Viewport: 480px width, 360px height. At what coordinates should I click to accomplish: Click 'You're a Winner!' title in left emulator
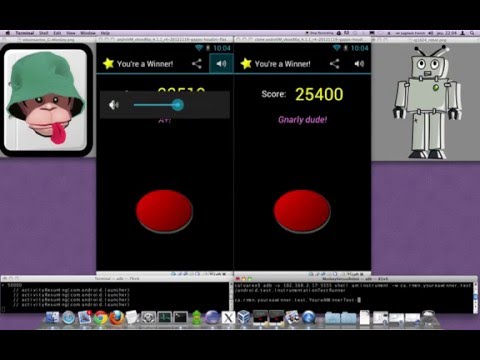point(145,64)
